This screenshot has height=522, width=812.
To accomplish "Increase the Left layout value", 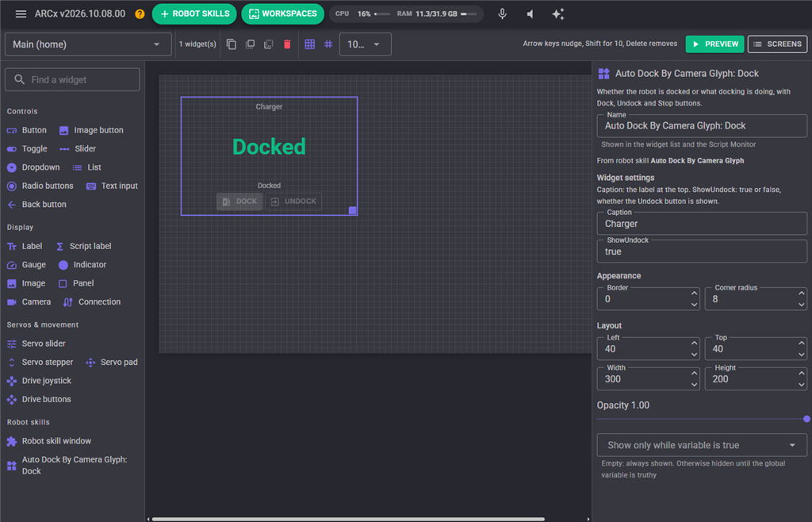I will click(x=694, y=344).
